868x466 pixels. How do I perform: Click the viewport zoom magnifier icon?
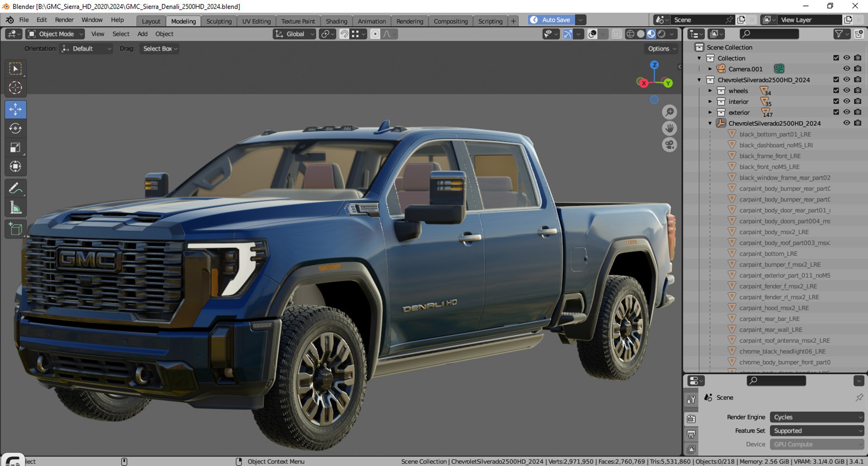(x=670, y=112)
